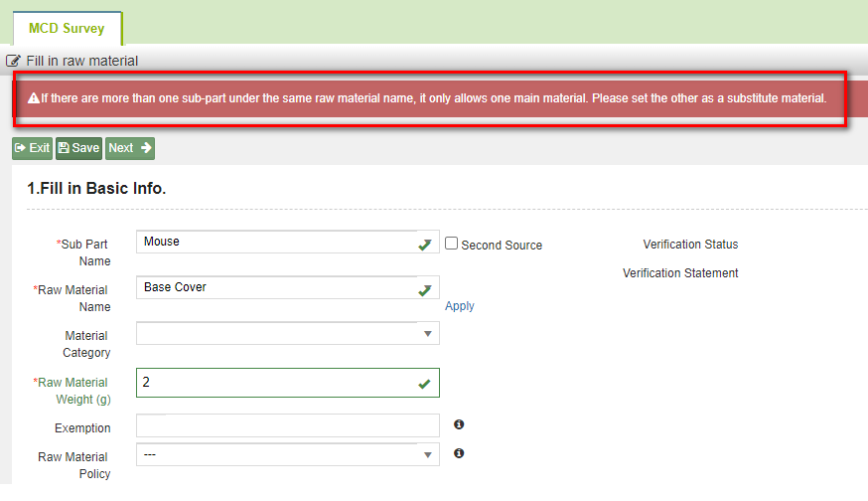Click green checkmark in Sub Part Name field

[x=425, y=245]
